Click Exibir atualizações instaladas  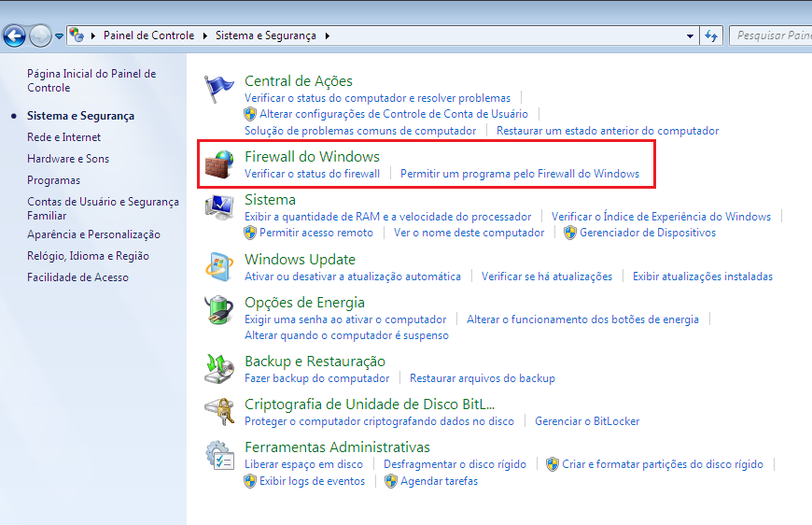point(703,277)
